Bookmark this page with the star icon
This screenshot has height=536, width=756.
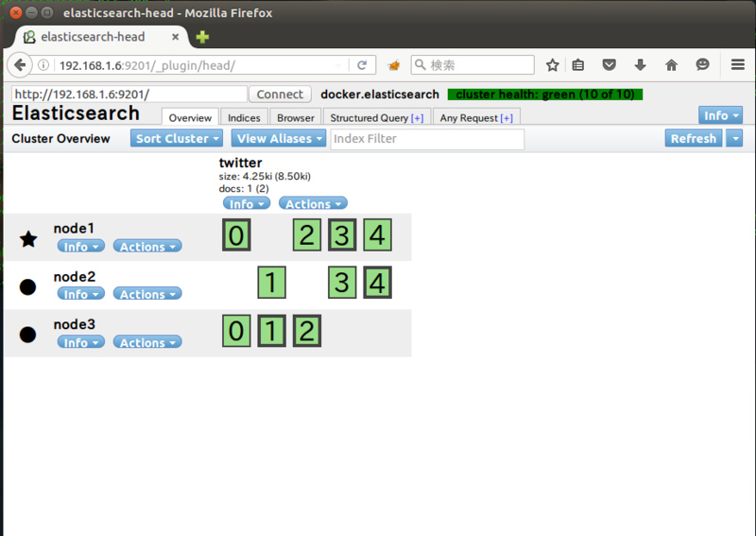click(x=553, y=64)
